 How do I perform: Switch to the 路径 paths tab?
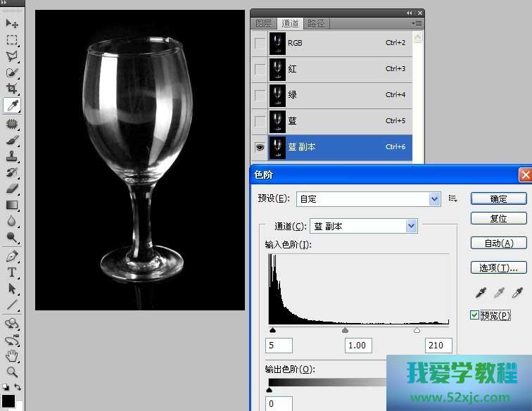[x=316, y=23]
